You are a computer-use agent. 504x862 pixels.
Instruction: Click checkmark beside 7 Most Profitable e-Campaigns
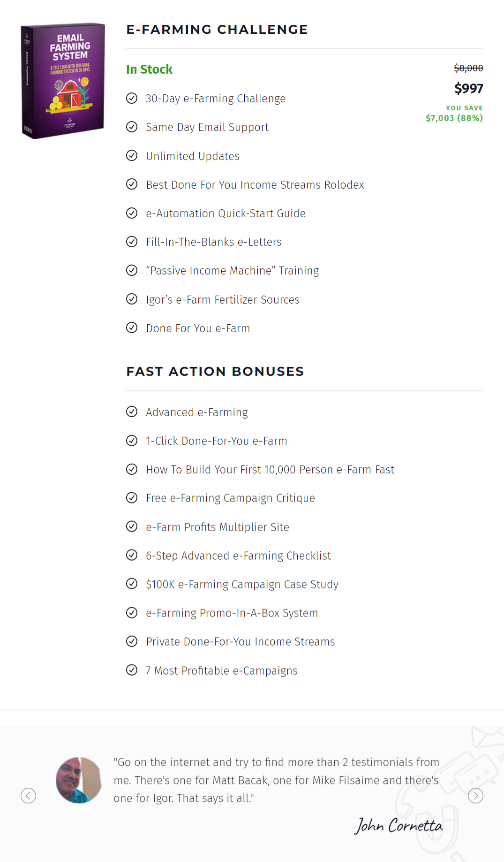point(132,670)
